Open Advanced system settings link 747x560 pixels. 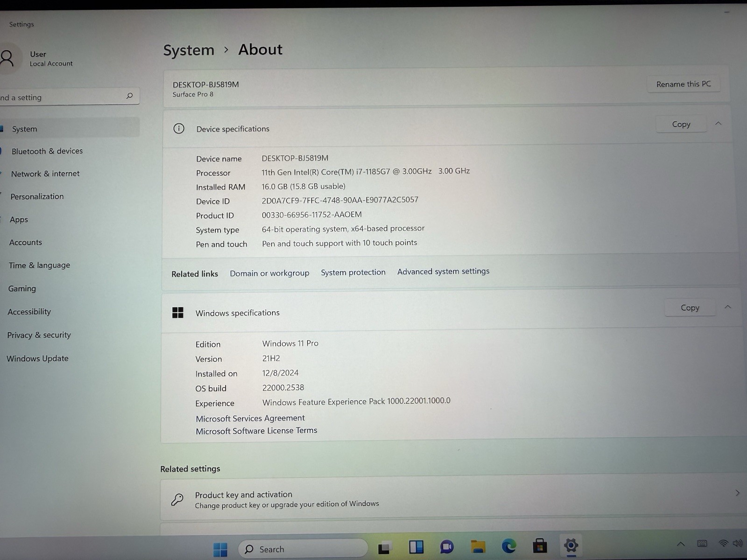click(443, 271)
